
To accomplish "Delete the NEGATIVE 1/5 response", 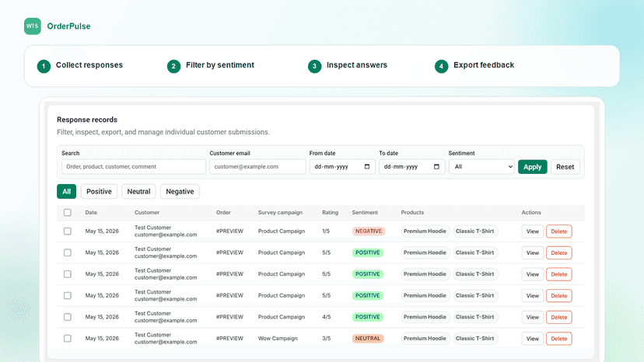I will click(559, 231).
